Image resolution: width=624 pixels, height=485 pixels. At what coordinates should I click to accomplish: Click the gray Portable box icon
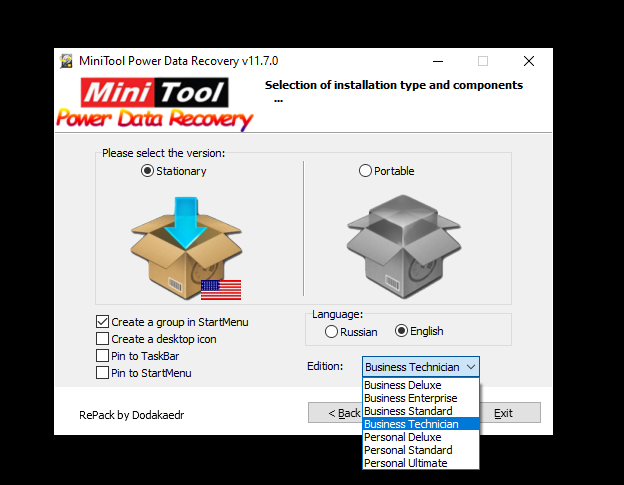[x=404, y=247]
